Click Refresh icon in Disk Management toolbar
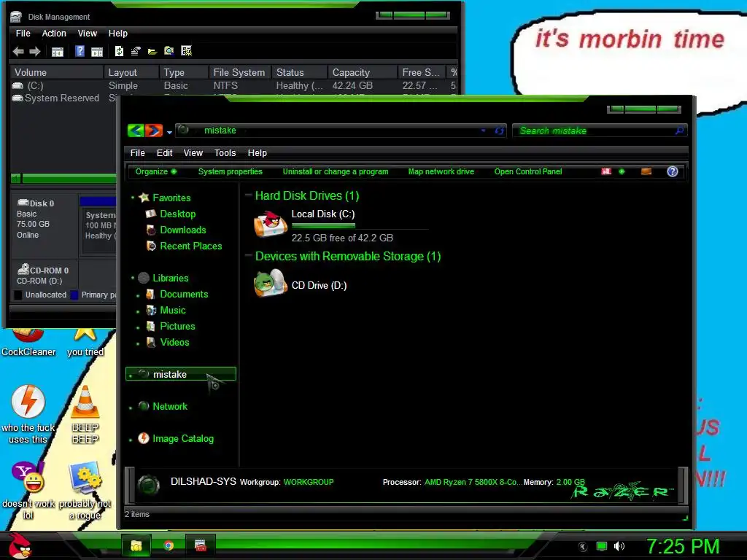Viewport: 747px width, 560px height. tap(119, 51)
